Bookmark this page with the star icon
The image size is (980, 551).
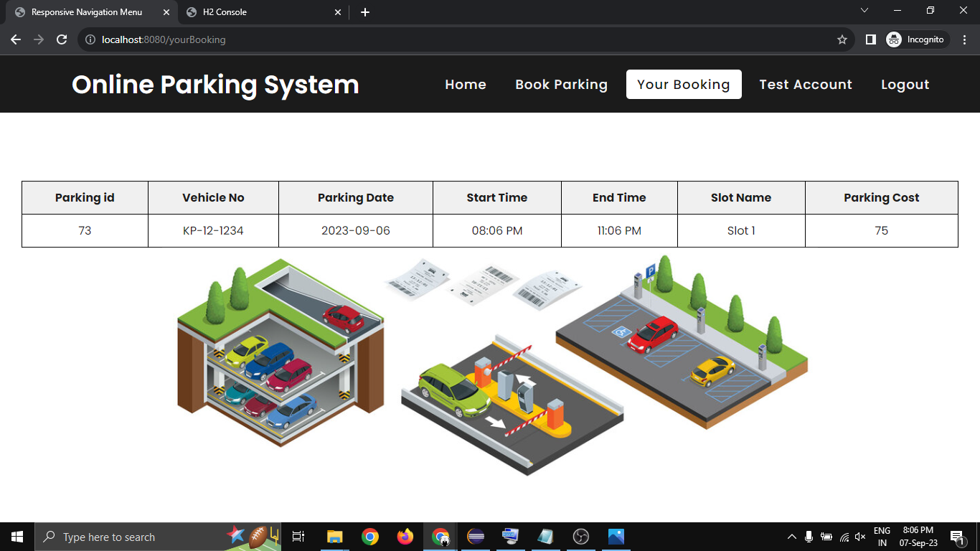coord(842,39)
